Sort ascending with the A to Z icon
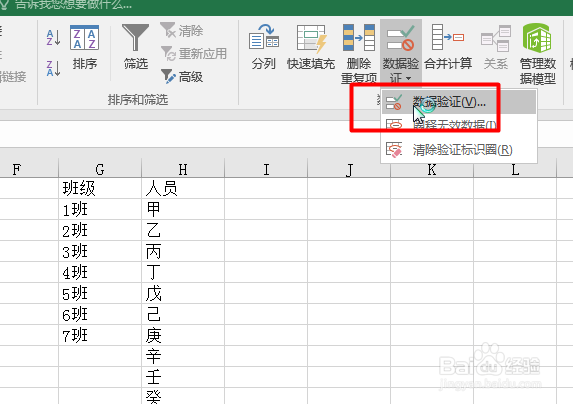This screenshot has width=573, height=404. 53,38
